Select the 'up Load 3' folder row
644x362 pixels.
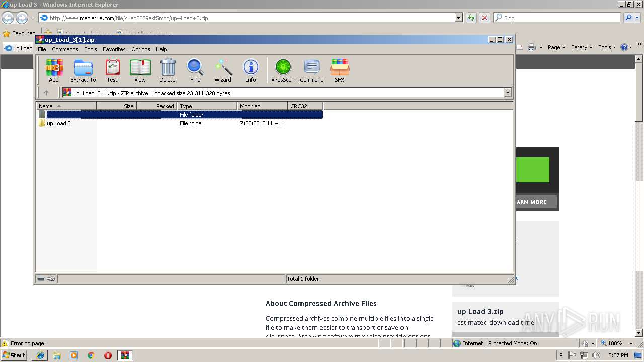pos(180,123)
